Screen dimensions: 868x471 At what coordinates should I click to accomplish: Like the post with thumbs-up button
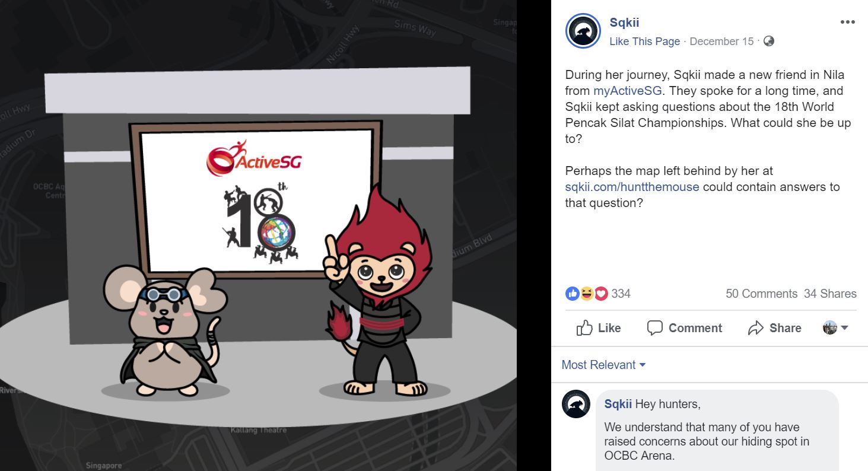coord(599,328)
